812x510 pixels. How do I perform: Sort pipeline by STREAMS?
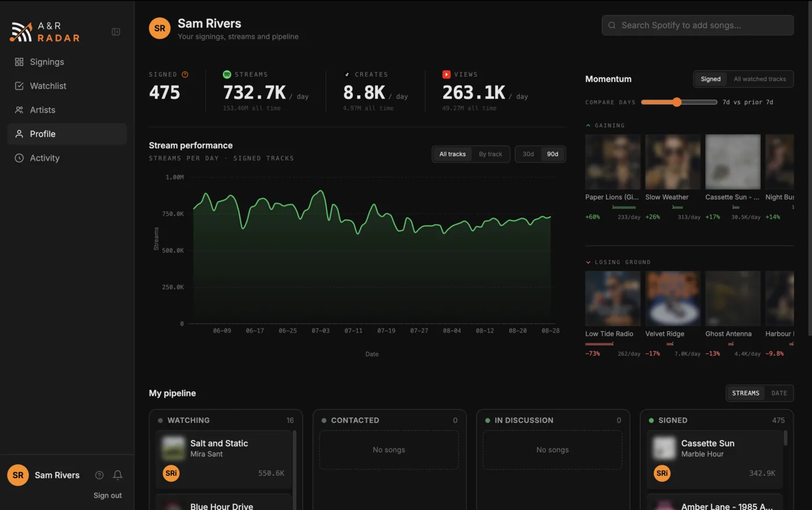745,393
